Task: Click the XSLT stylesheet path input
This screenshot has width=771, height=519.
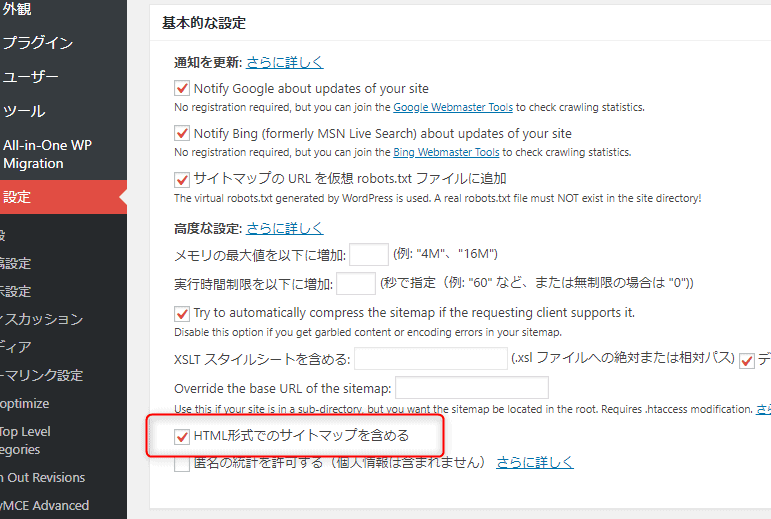Action: click(431, 358)
